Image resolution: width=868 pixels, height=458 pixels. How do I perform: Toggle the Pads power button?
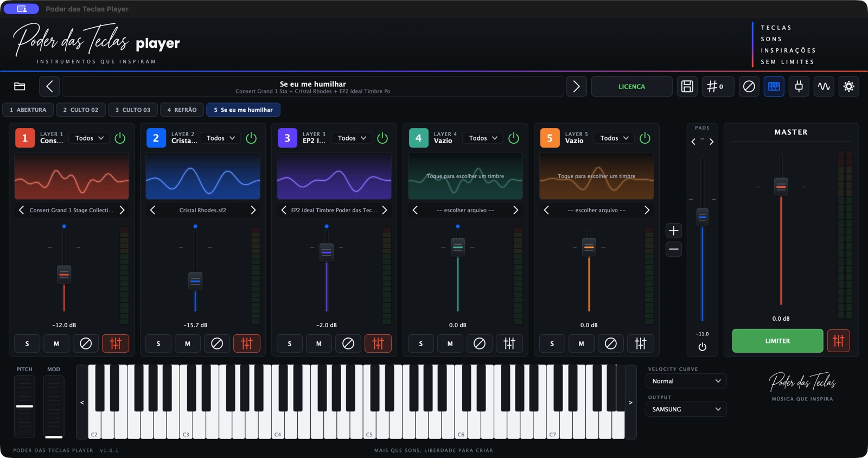pos(703,347)
